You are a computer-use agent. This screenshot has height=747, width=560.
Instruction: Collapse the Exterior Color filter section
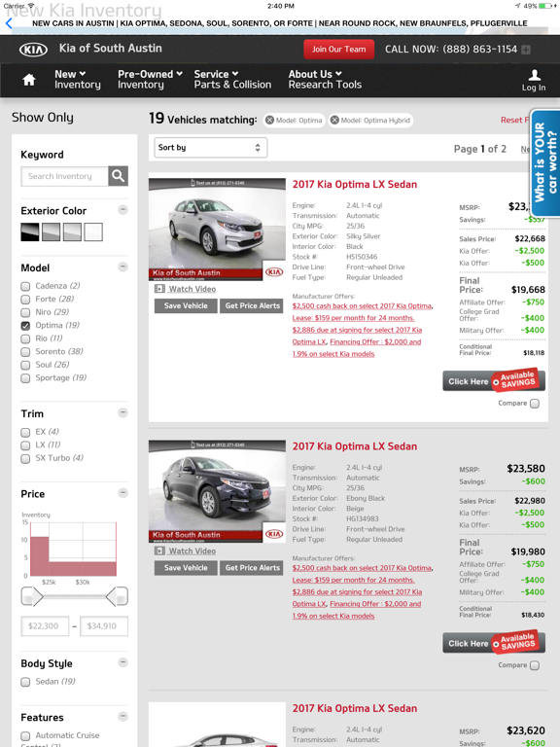pos(122,210)
